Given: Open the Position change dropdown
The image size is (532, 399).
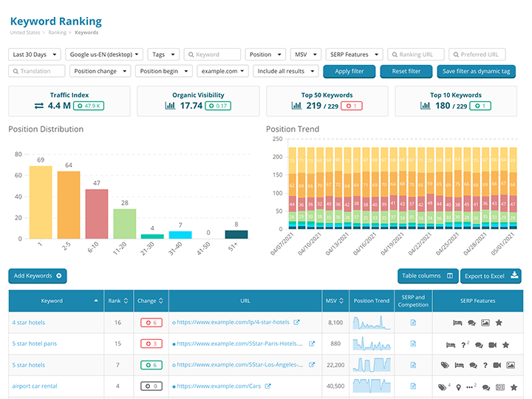Looking at the screenshot, I should pos(100,72).
